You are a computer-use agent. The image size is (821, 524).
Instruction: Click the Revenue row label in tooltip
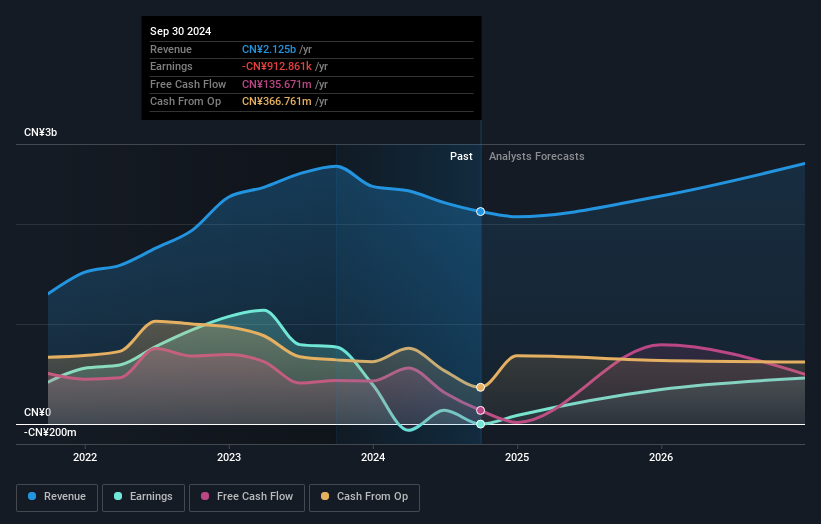click(171, 49)
